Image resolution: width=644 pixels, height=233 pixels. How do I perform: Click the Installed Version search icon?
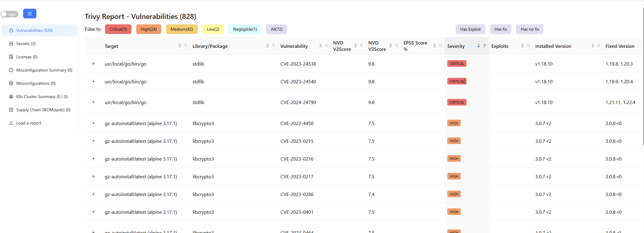pos(599,46)
